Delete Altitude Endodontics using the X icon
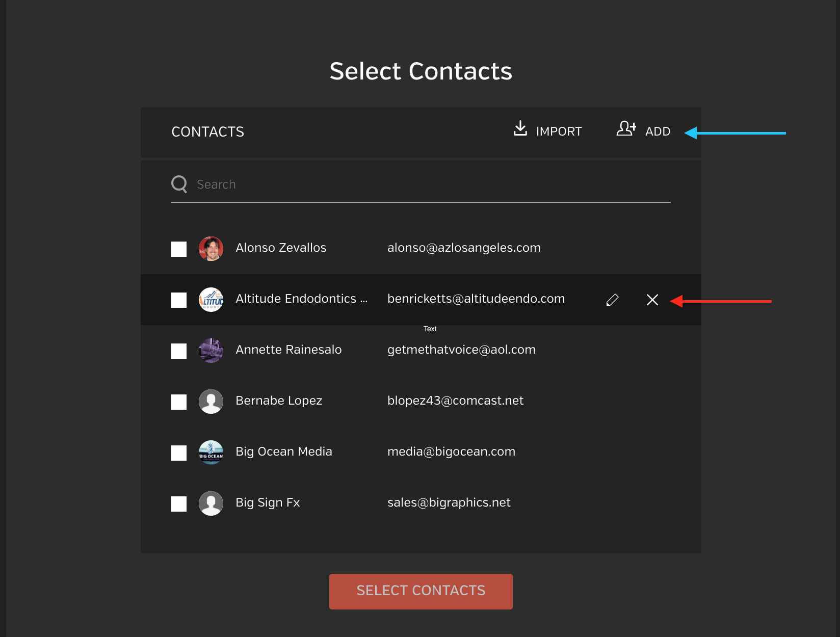This screenshot has height=637, width=840. point(652,300)
